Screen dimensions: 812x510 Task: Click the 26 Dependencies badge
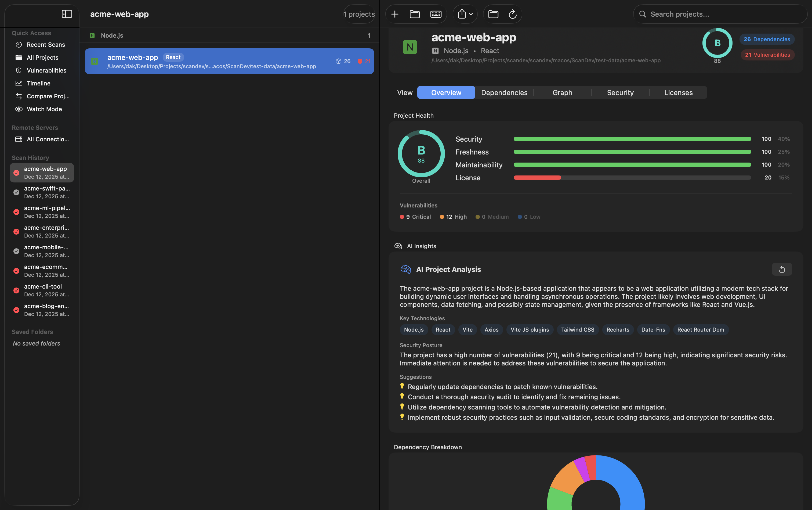coord(766,39)
